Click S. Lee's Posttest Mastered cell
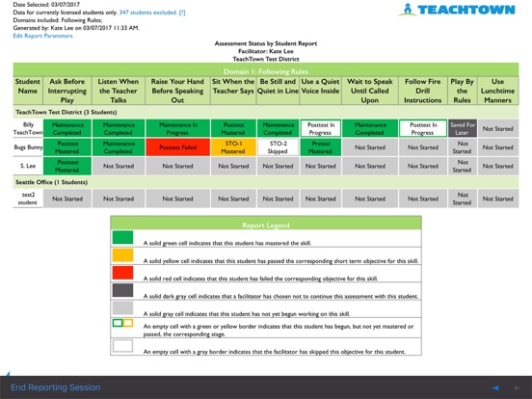532x399 pixels. point(67,166)
